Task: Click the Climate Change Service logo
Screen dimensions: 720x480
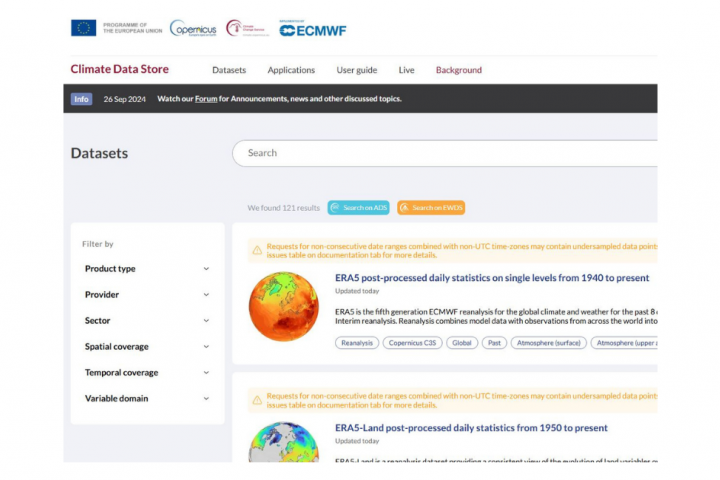Action: (246, 28)
